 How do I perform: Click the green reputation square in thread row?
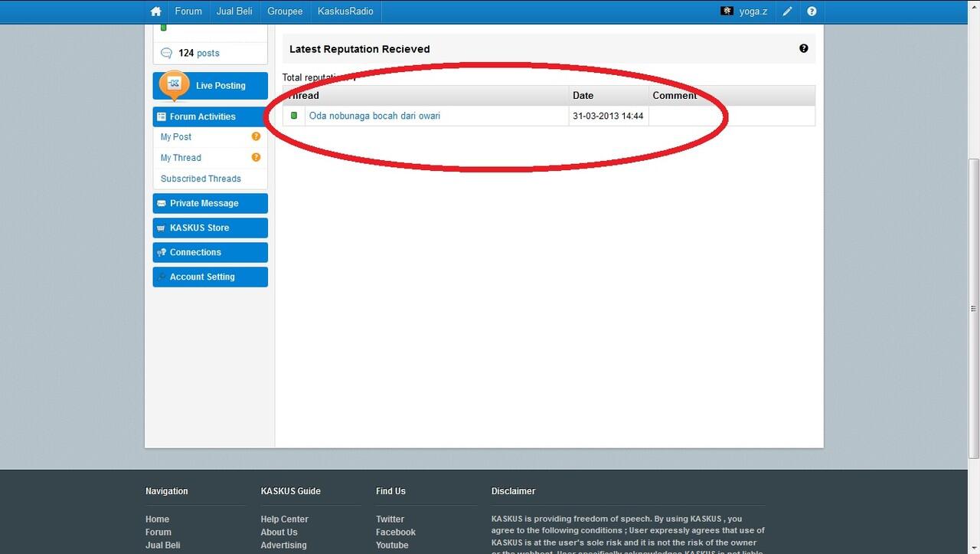click(294, 116)
